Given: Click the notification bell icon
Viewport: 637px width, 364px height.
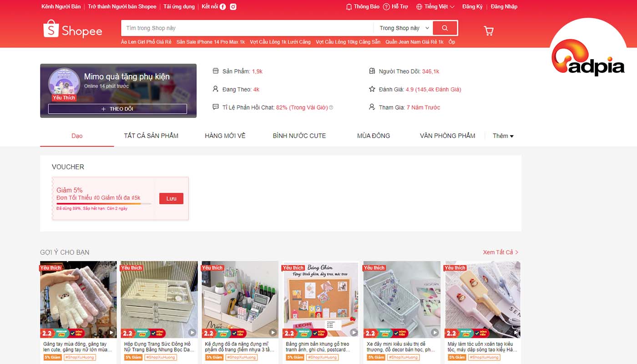Looking at the screenshot, I should pyautogui.click(x=349, y=7).
